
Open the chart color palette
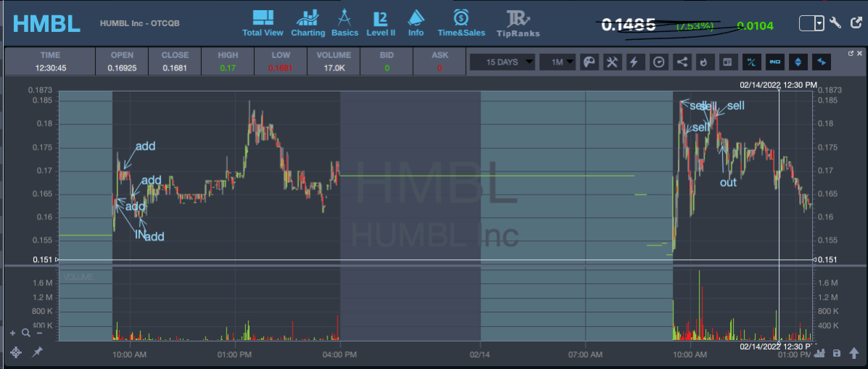point(589,62)
